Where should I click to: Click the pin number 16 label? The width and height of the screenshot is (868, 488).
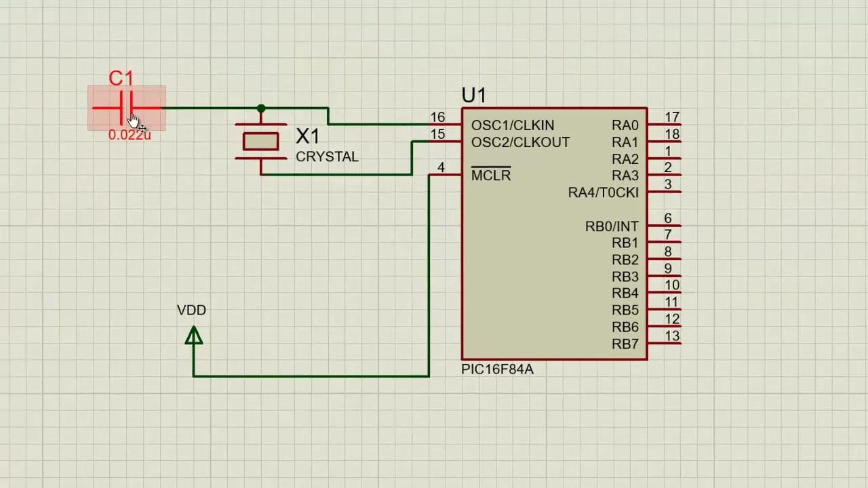point(437,117)
